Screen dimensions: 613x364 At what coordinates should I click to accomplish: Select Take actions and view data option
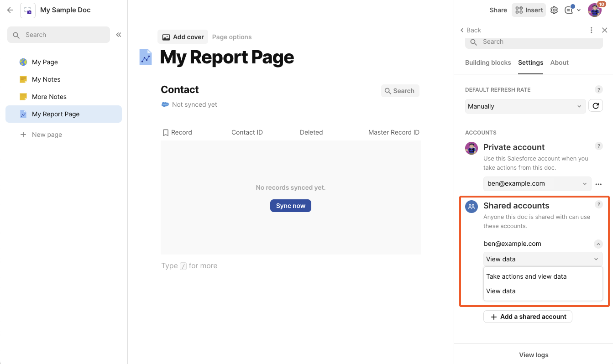[526, 276]
